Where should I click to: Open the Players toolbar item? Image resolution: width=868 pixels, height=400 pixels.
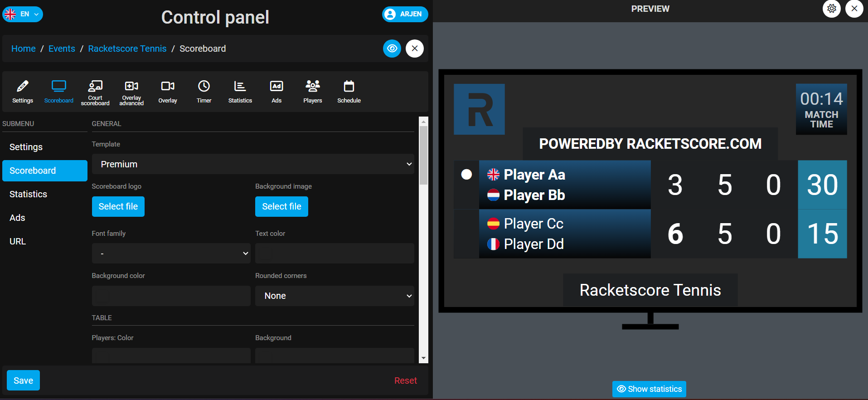tap(313, 92)
